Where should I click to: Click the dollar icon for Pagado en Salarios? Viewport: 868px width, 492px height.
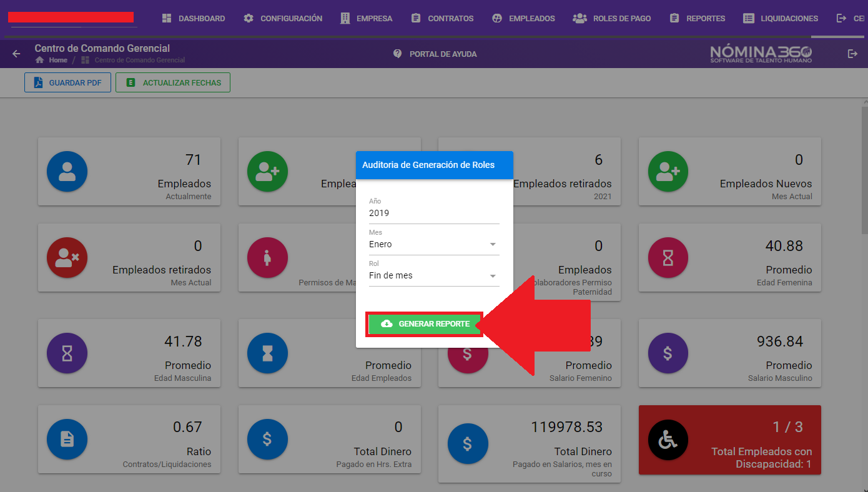point(468,443)
